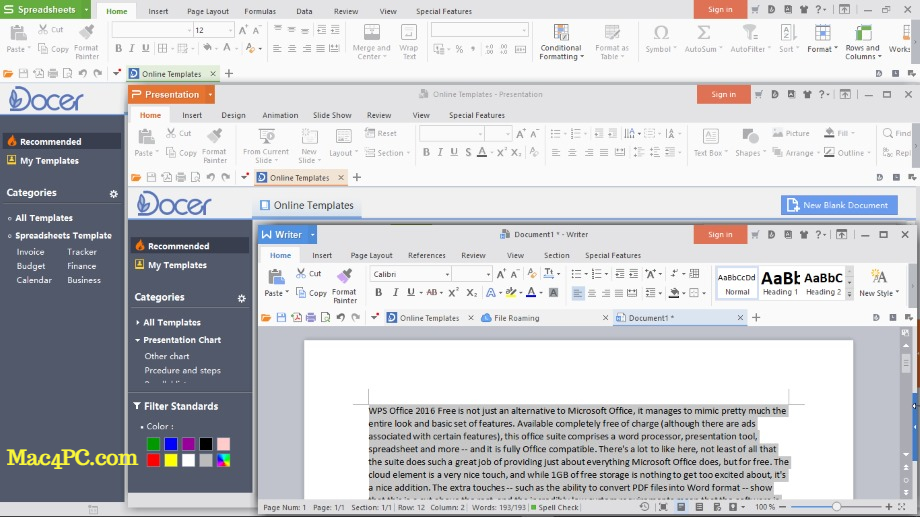Open Spreadsheets Formulas tab
The width and height of the screenshot is (920, 518).
(260, 11)
